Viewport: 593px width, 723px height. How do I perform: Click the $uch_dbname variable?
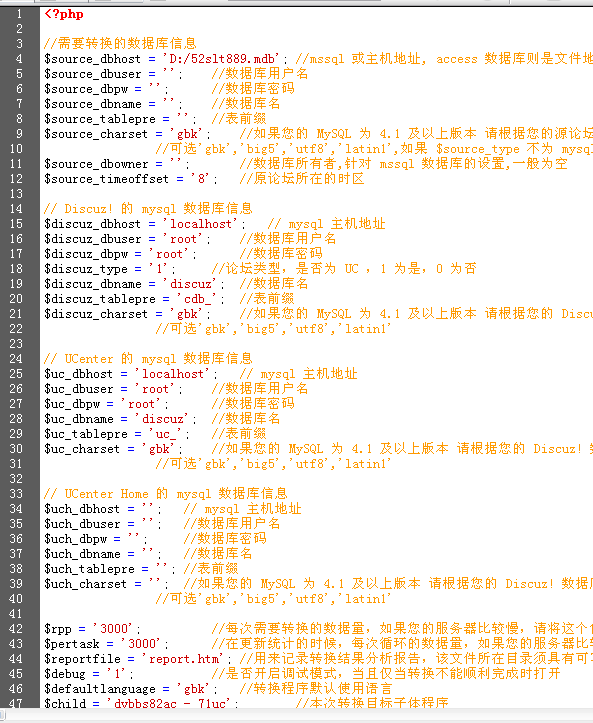pyautogui.click(x=82, y=554)
